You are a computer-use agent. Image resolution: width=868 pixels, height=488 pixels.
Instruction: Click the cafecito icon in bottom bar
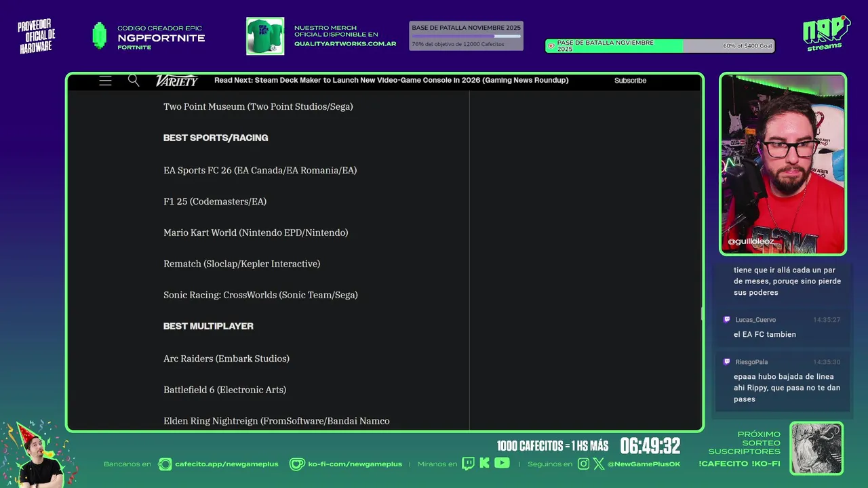pyautogui.click(x=165, y=464)
